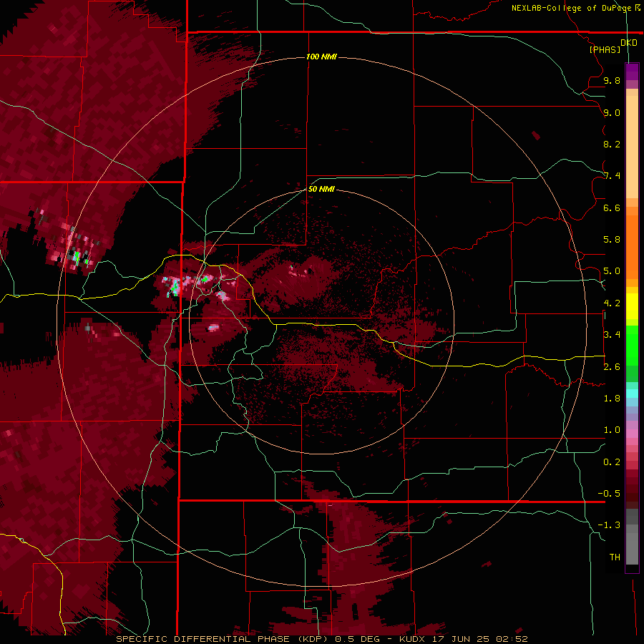Click the TH threshold label on the scale
This screenshot has width=644, height=644.
(x=615, y=557)
